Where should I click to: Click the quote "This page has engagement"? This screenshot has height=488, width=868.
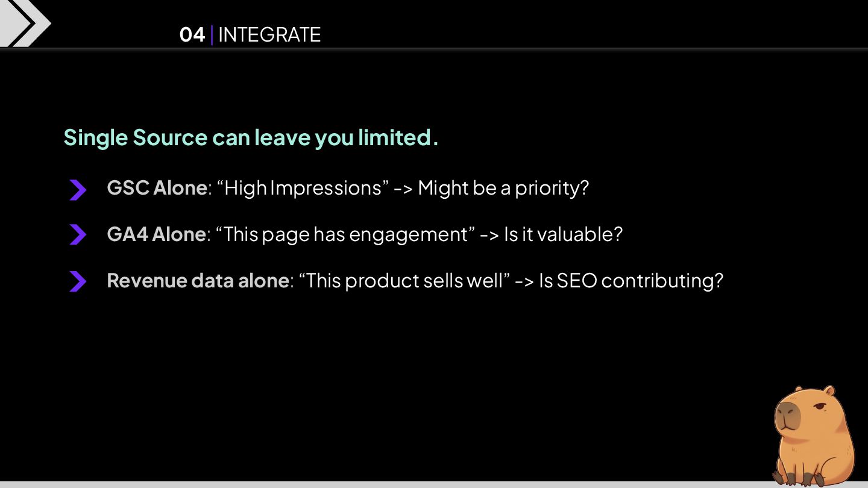(x=345, y=234)
